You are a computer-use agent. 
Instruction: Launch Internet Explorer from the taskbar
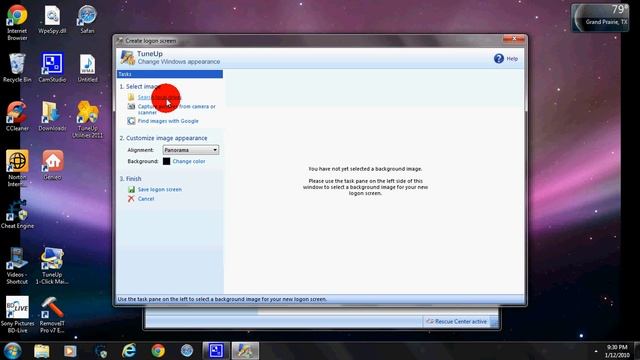click(129, 351)
